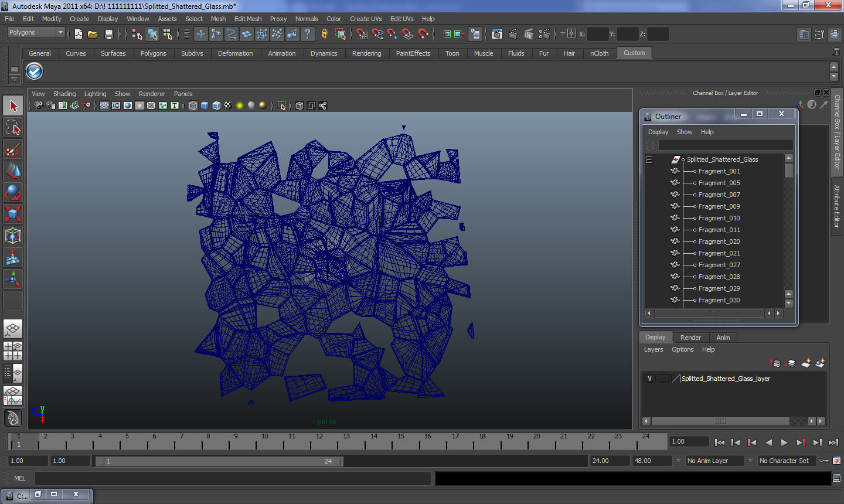Image resolution: width=844 pixels, height=504 pixels.
Task: Open the Create UVs menu
Action: click(366, 19)
